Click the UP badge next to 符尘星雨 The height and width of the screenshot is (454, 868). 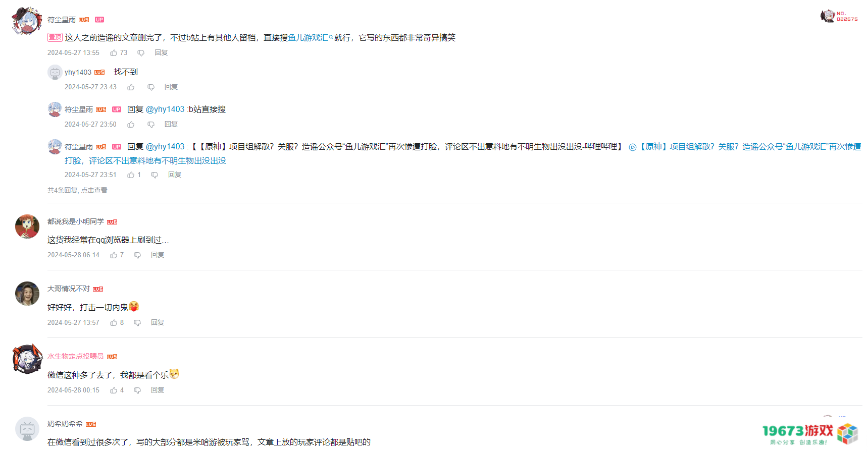99,19
